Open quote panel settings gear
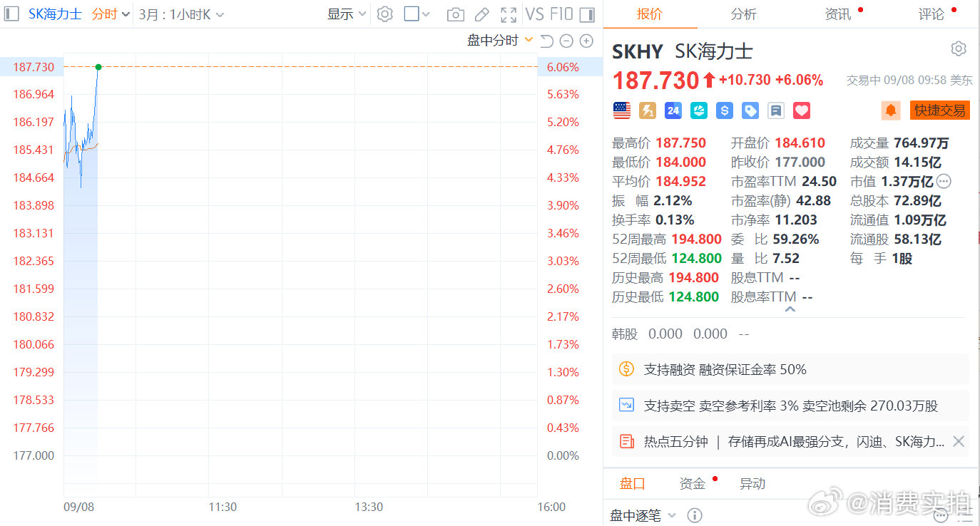The image size is (980, 526). point(959,48)
